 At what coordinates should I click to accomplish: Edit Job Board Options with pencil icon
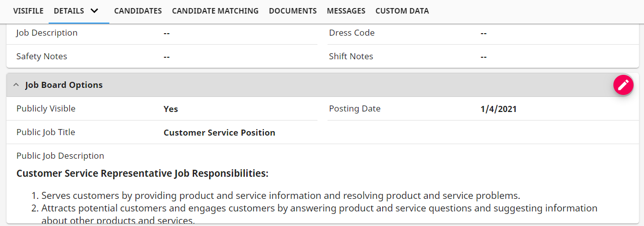(623, 85)
